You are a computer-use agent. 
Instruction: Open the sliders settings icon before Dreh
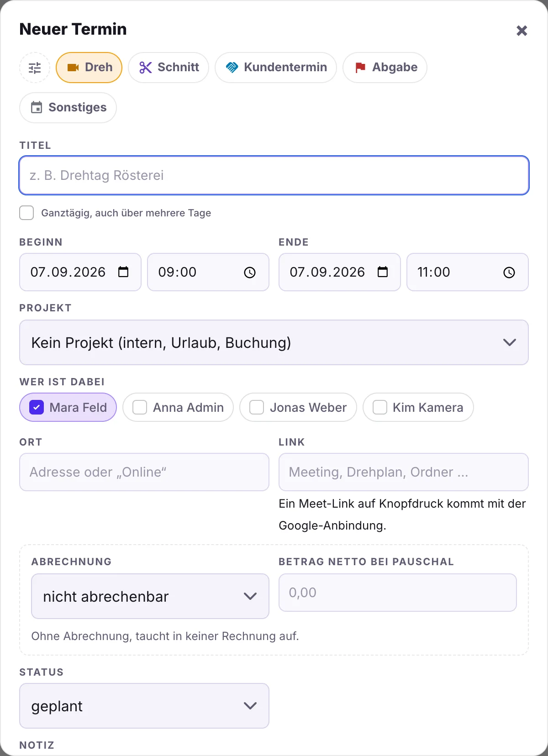[35, 68]
